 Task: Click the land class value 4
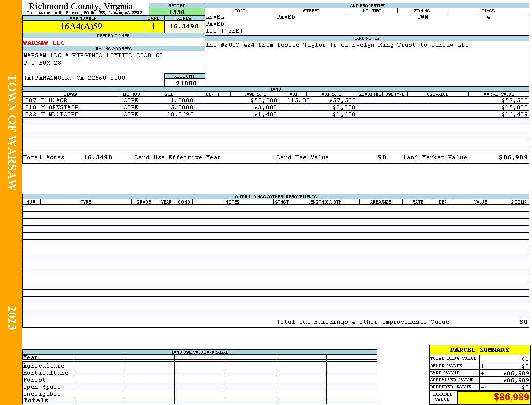[488, 17]
